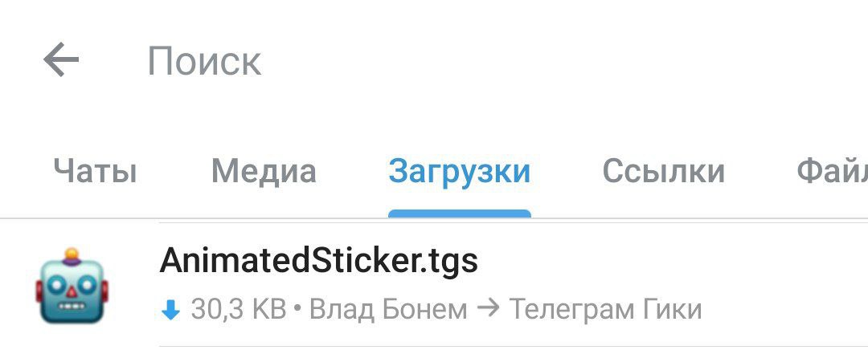Click the robot's yellow antenna on the thumbnail
The image size is (868, 354).
point(72,254)
